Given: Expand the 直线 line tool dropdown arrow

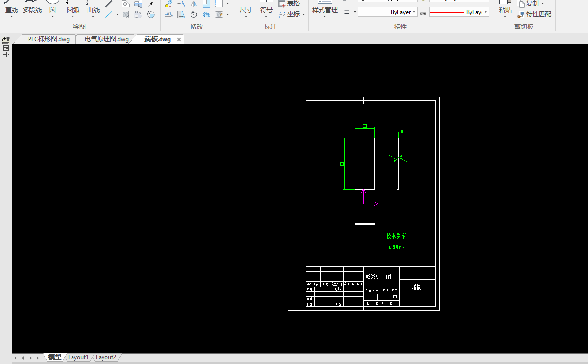Looking at the screenshot, I should pyautogui.click(x=11, y=17).
